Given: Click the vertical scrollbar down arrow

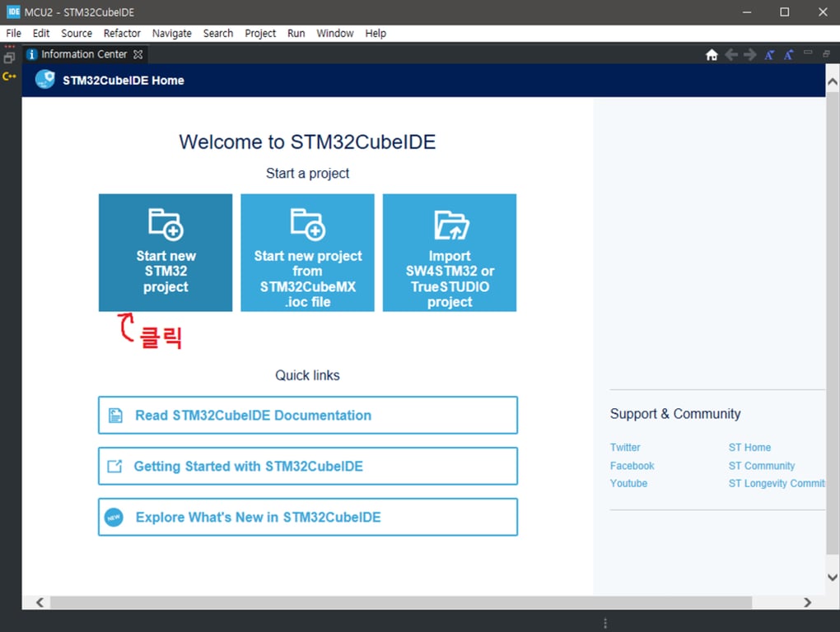Looking at the screenshot, I should tap(833, 578).
